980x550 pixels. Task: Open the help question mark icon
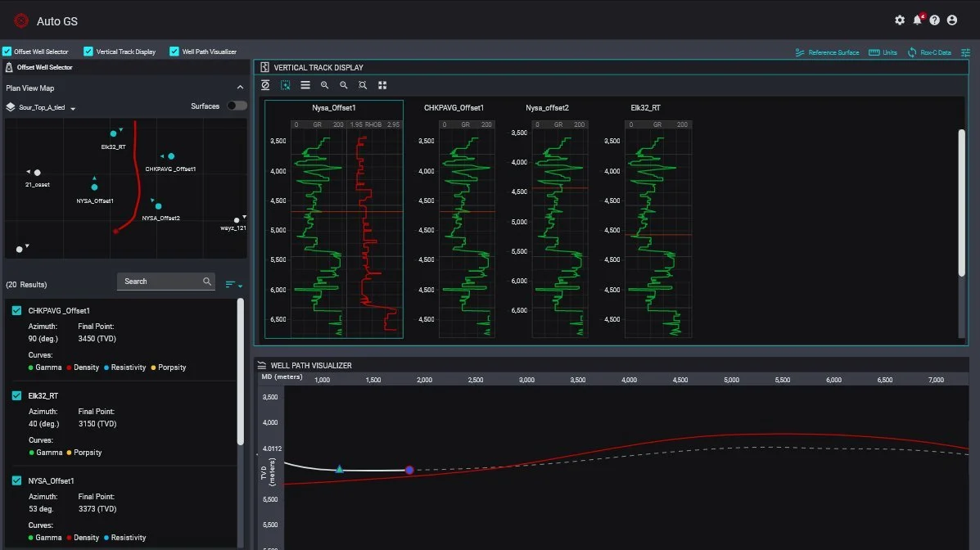934,20
